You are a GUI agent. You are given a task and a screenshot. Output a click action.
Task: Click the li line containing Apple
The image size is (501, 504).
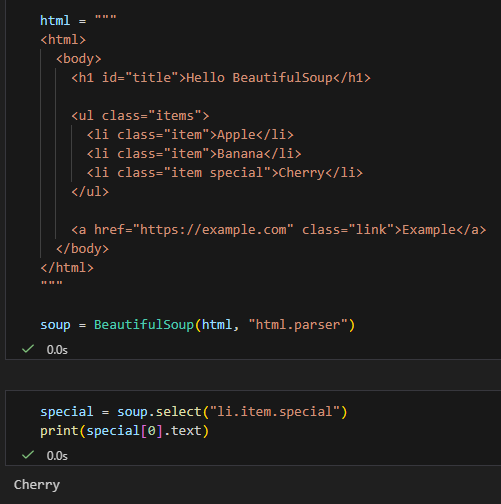pos(190,135)
